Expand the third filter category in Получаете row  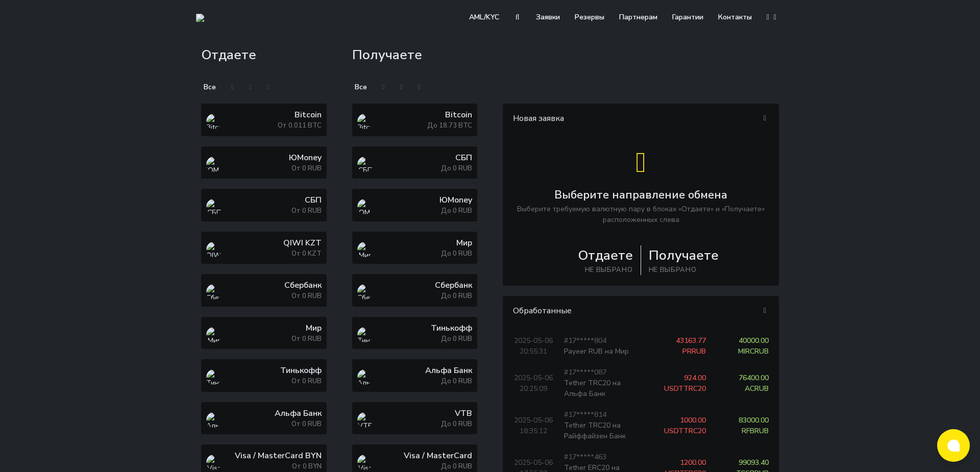(x=419, y=87)
